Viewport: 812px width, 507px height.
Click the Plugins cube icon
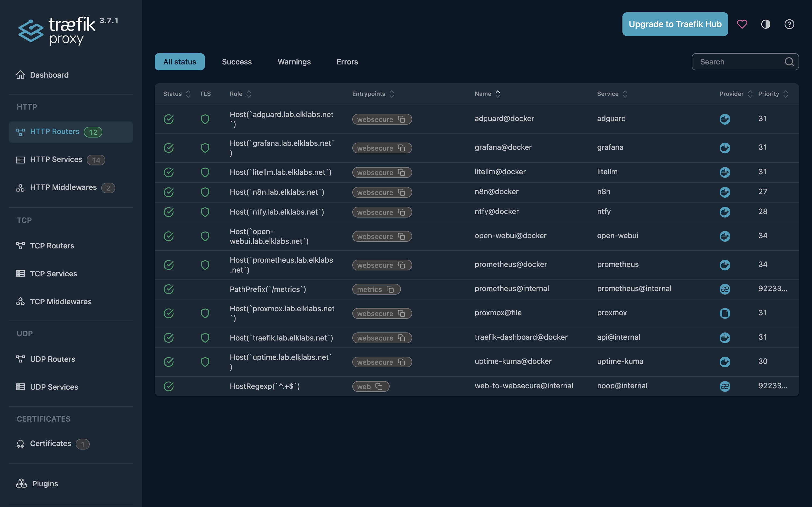click(x=21, y=484)
